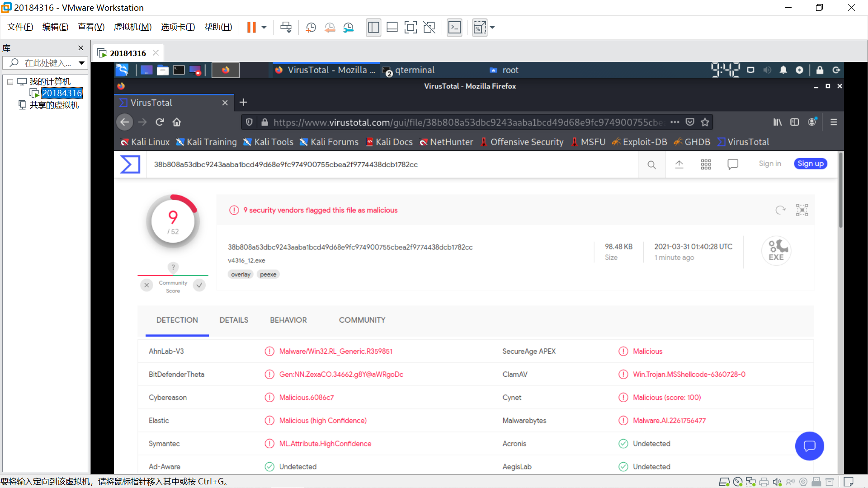Open VMware pause button dropdown arrow
Viewport: 868px width, 488px height.
[264, 28]
